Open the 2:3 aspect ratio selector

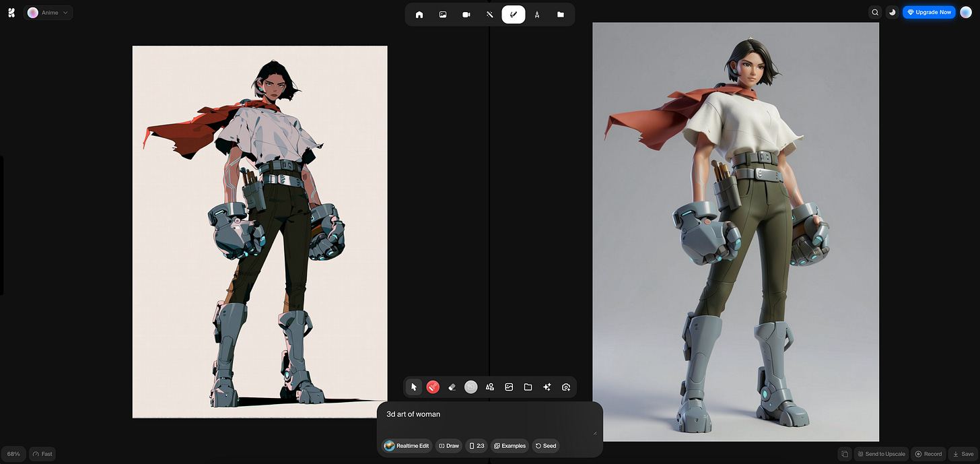coord(477,446)
